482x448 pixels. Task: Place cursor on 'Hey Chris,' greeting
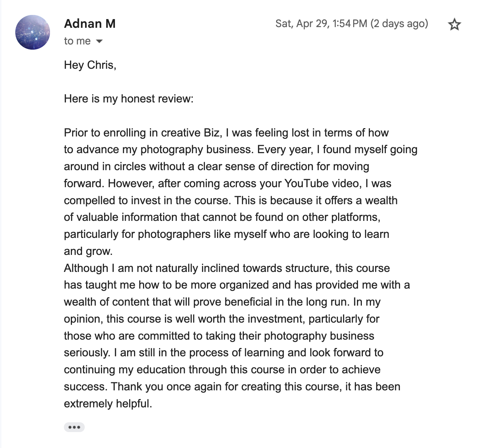coord(90,65)
